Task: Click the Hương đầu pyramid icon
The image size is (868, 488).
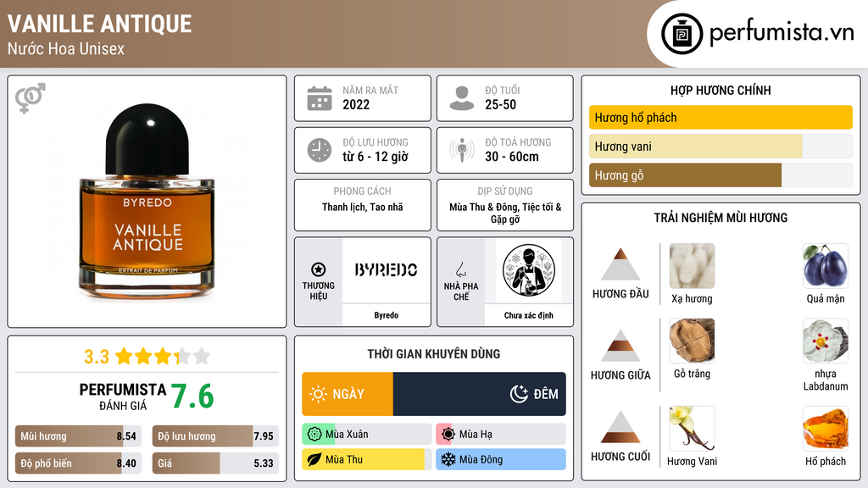Action: pyautogui.click(x=620, y=264)
